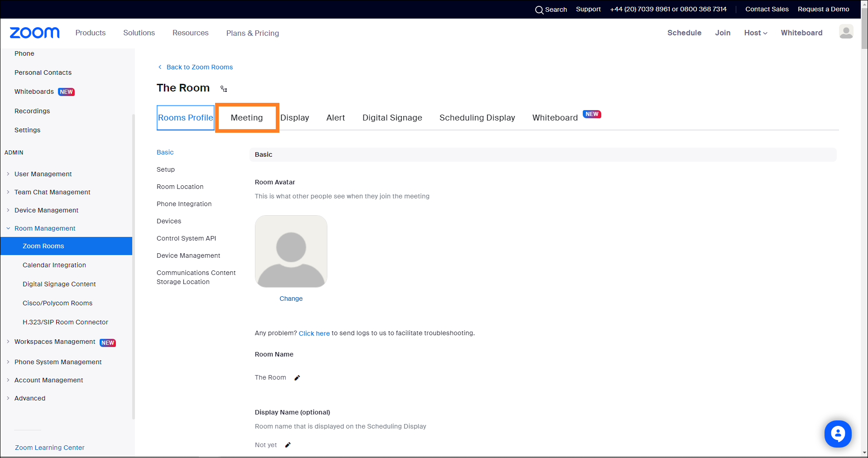Open the Digital Signage tab
The image size is (868, 458).
click(392, 118)
